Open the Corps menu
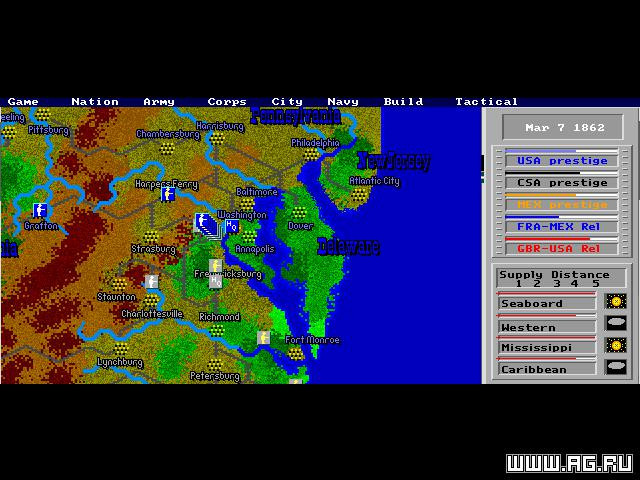Viewport: 640px width, 480px height. coord(227,102)
